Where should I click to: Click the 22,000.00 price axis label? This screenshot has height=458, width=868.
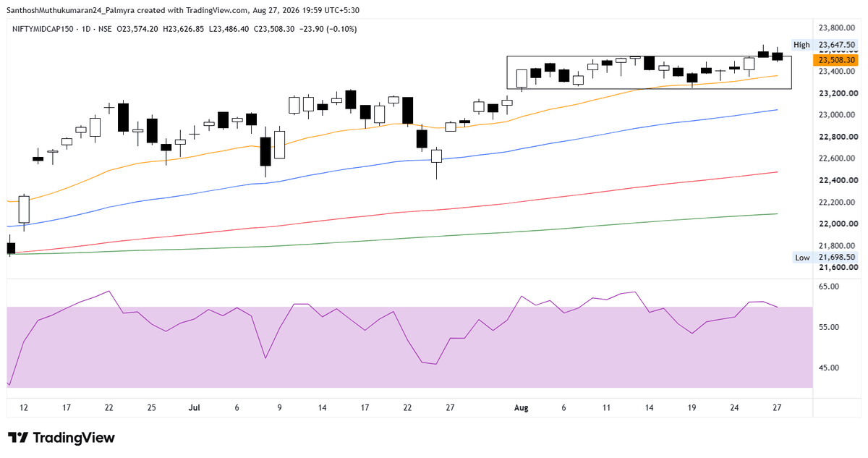point(838,224)
